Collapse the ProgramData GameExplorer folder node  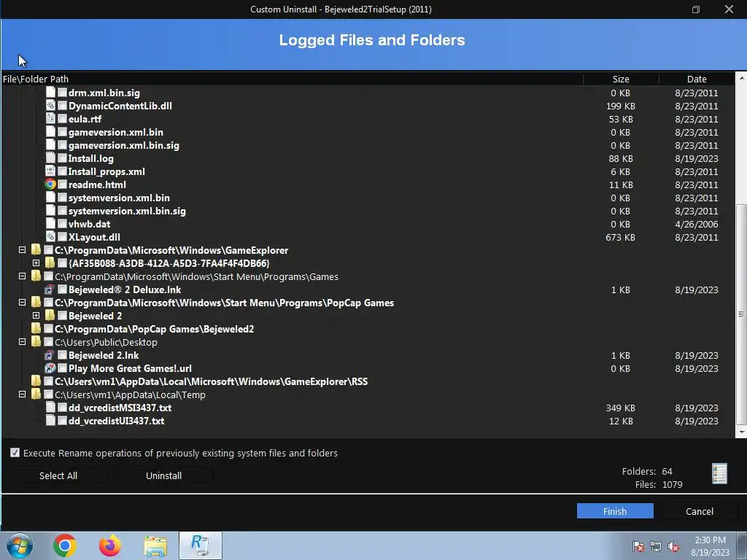22,249
